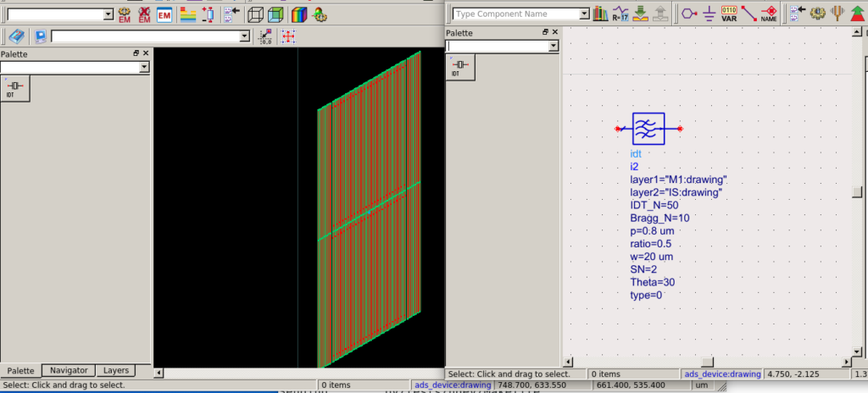Open the layout palette category dropdown
The image size is (868, 393).
(x=144, y=67)
